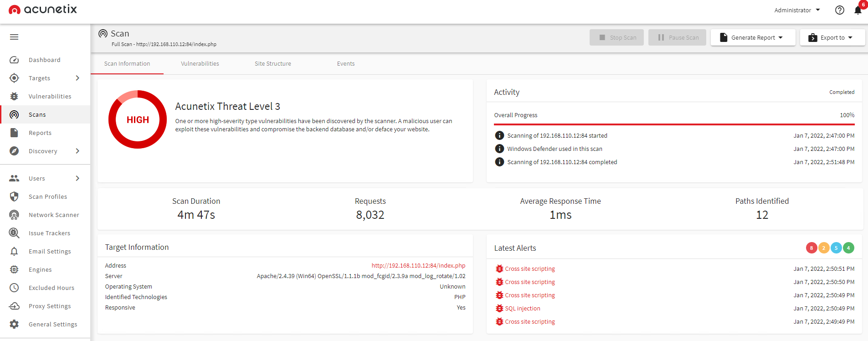Click the Reports document icon

coord(14,133)
